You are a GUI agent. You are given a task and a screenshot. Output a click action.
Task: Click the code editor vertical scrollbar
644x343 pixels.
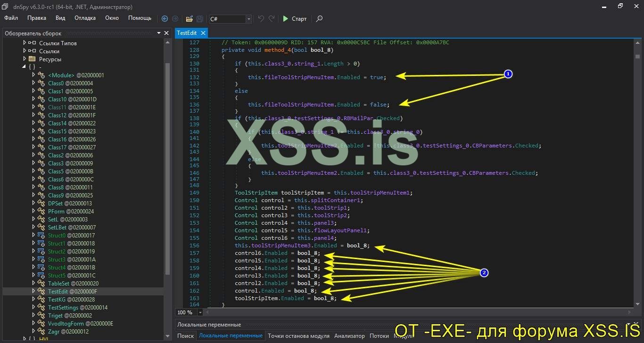[x=637, y=173]
